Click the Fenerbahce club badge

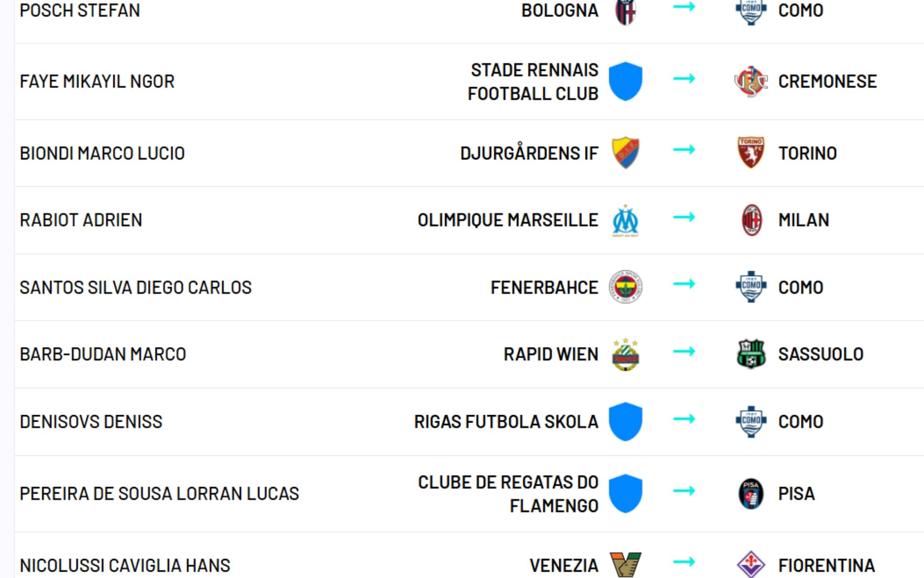625,287
